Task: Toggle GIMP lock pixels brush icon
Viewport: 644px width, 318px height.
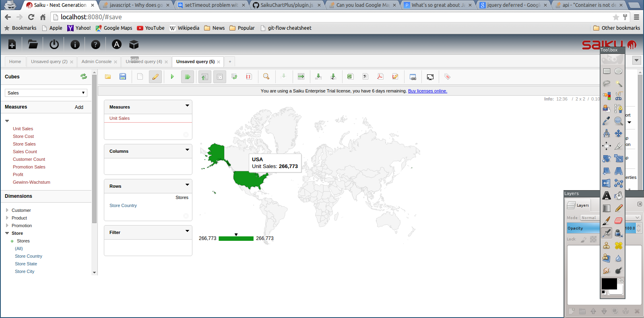Action: tap(584, 239)
